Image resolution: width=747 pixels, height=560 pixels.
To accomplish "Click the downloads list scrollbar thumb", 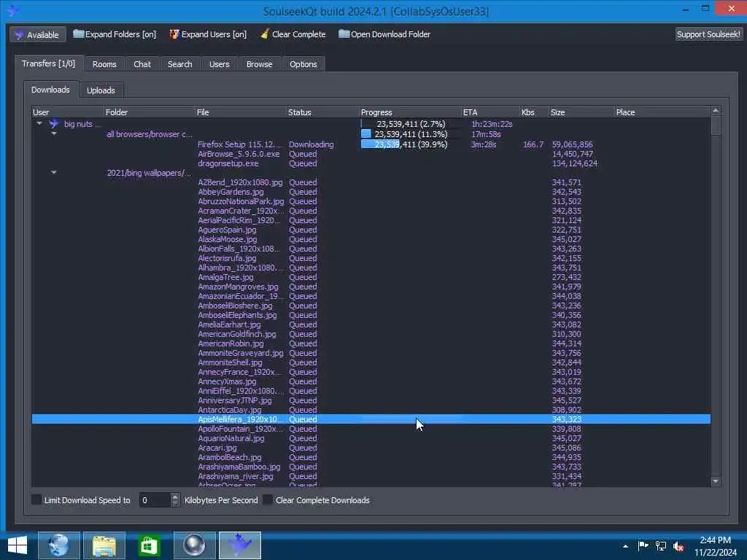I will 715,125.
